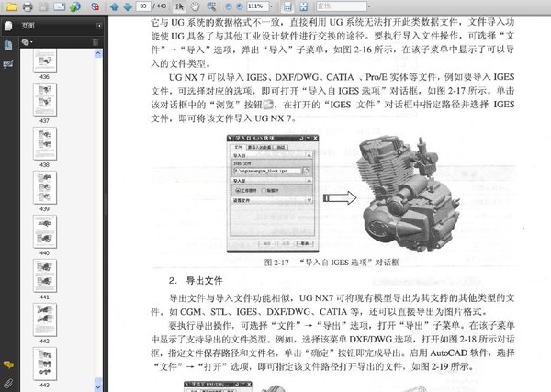Select page 443 thumbnail
Screen dimensions: 551x392
coord(45,364)
